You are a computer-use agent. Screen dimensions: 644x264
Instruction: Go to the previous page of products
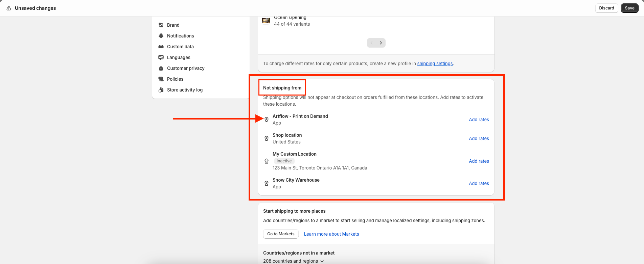click(372, 43)
